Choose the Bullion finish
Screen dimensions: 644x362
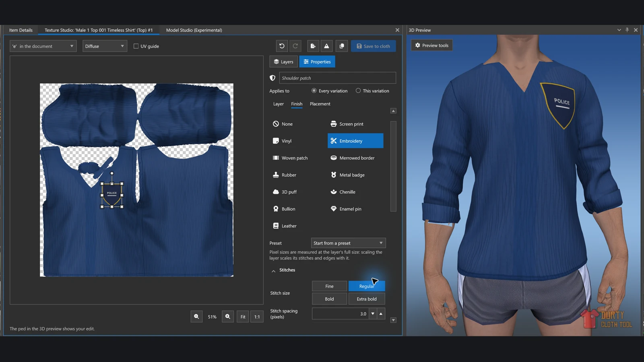click(298, 209)
